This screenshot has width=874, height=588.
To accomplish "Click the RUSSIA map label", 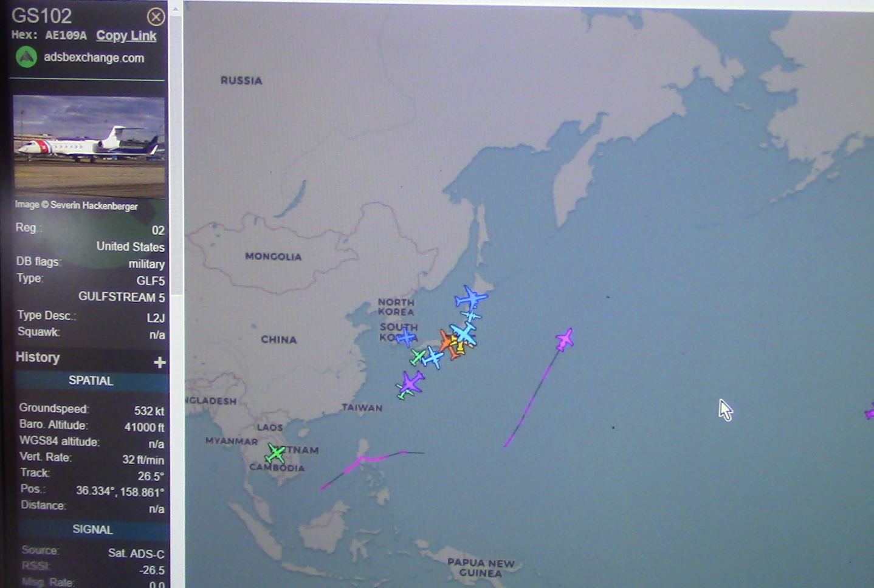I will (x=241, y=81).
